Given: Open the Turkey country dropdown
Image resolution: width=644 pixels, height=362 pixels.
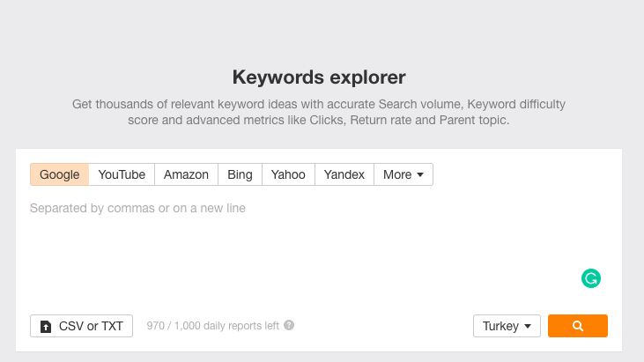Looking at the screenshot, I should pos(507,326).
